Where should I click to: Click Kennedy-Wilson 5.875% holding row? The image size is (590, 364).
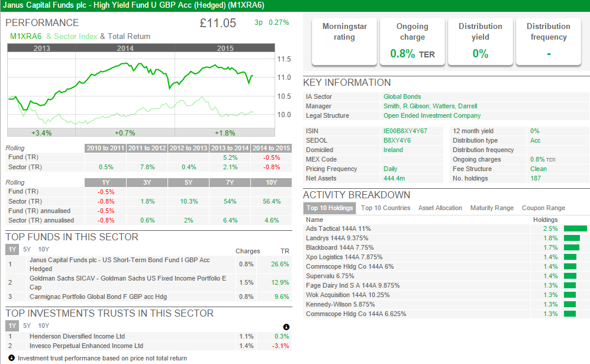point(446,304)
